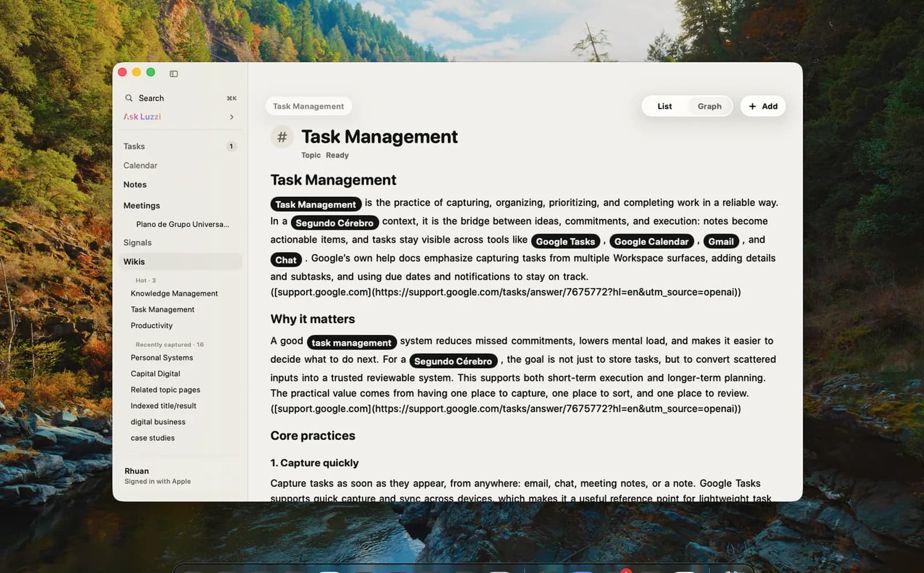This screenshot has width=924, height=573.
Task: Open Signals in sidebar
Action: tap(137, 243)
